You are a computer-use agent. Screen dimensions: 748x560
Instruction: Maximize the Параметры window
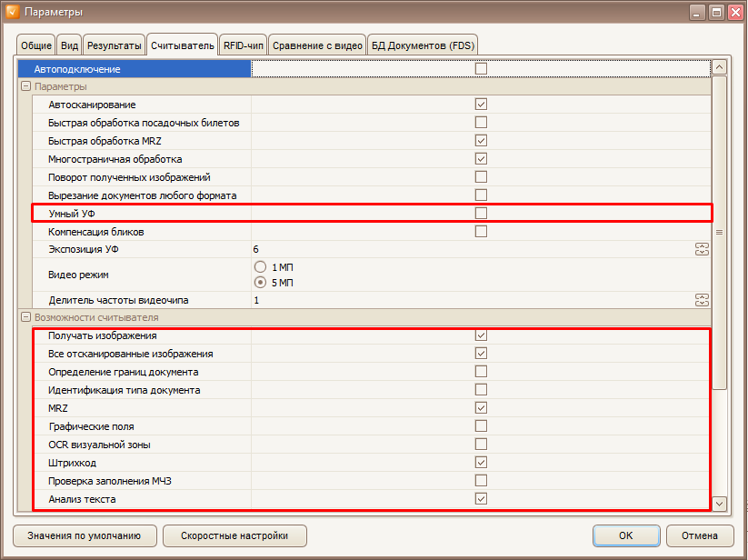(716, 13)
